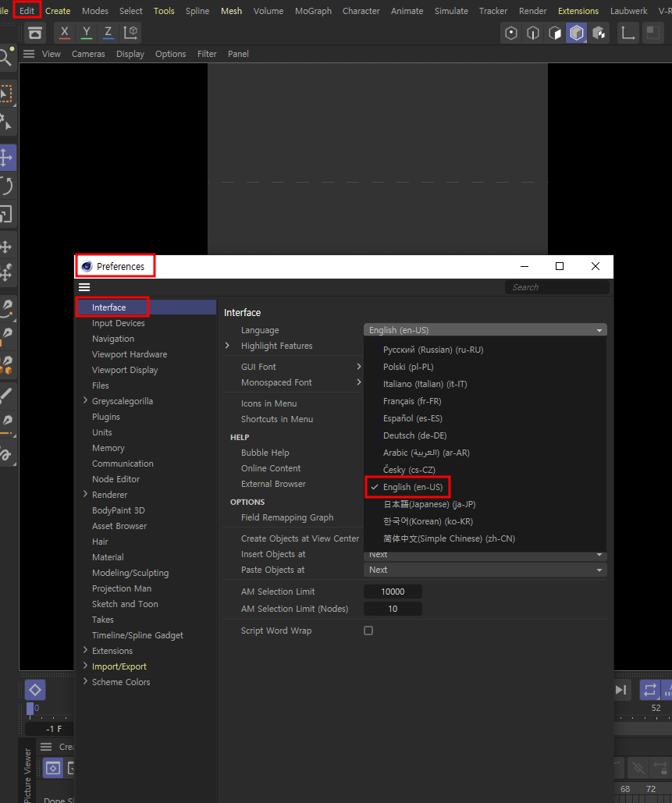The height and width of the screenshot is (803, 672).
Task: Open the Input Devices preferences page
Action: pyautogui.click(x=119, y=323)
